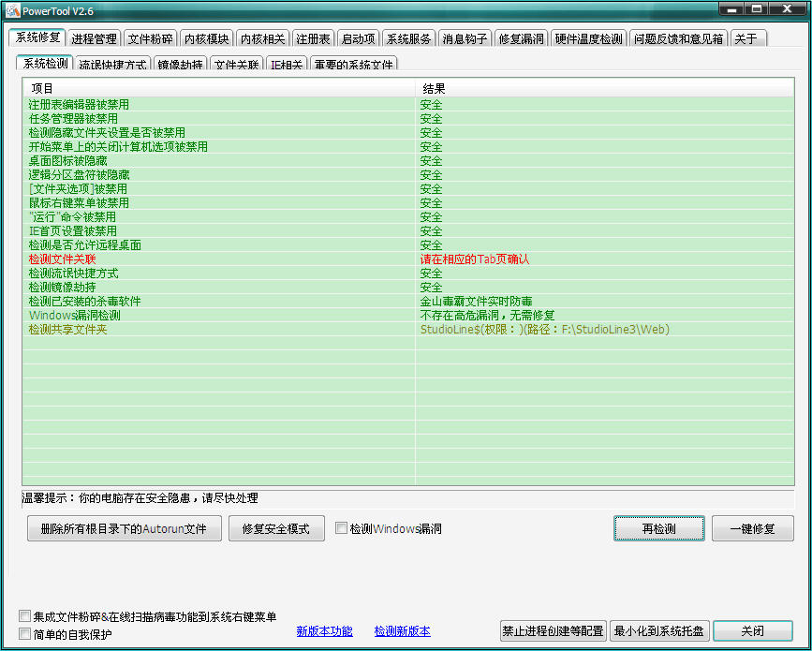Enable 集成文件粉碎 right-click menu checkbox

pyautogui.click(x=25, y=616)
